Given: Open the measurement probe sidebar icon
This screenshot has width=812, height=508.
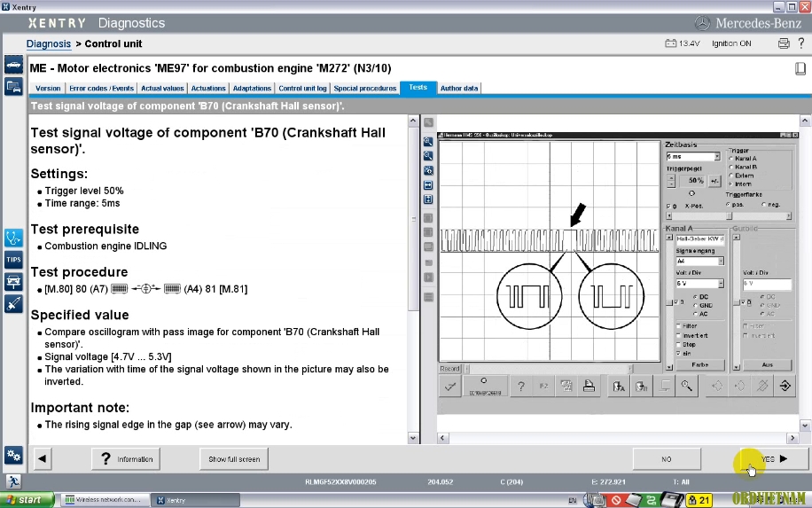Looking at the screenshot, I should tap(13, 303).
